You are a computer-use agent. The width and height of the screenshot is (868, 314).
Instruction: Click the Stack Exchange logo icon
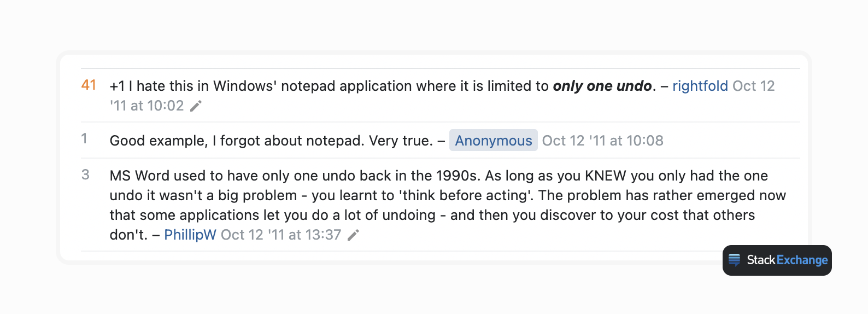point(735,260)
